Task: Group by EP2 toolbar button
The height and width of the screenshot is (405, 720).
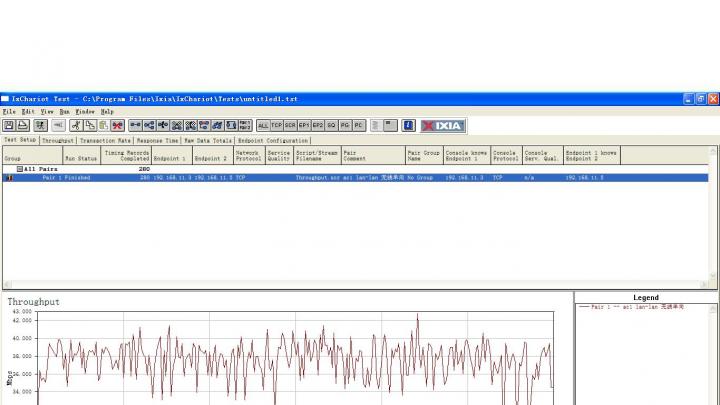Action: 318,125
